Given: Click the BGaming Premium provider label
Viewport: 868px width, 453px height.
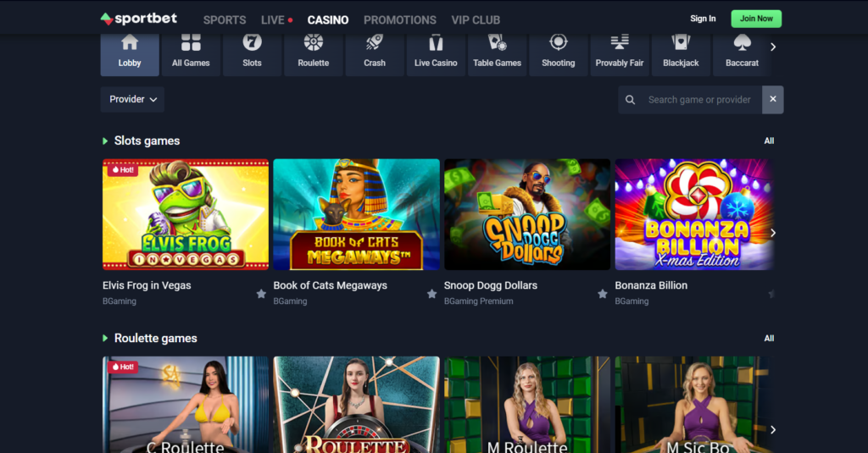Looking at the screenshot, I should point(478,301).
